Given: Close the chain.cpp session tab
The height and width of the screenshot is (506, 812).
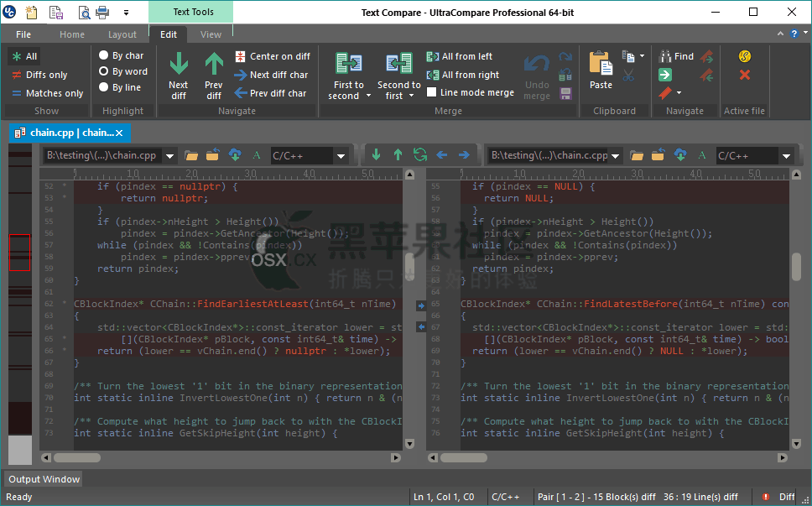Looking at the screenshot, I should (119, 133).
